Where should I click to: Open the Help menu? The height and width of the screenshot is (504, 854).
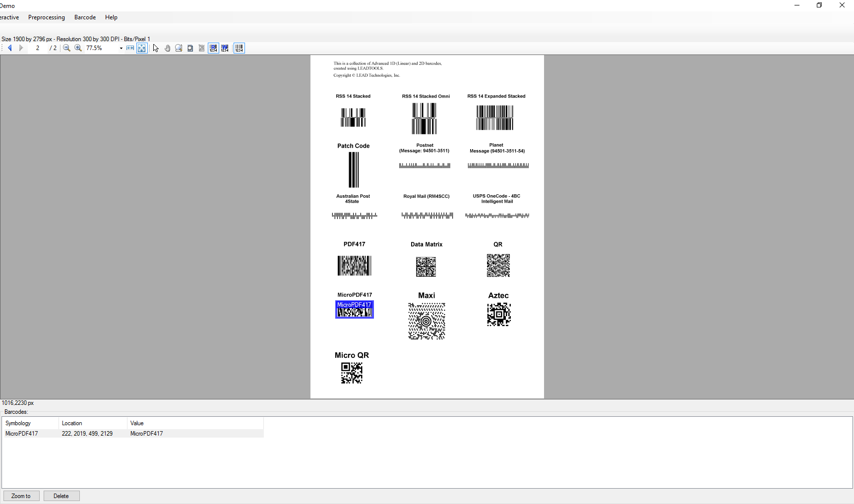click(111, 17)
